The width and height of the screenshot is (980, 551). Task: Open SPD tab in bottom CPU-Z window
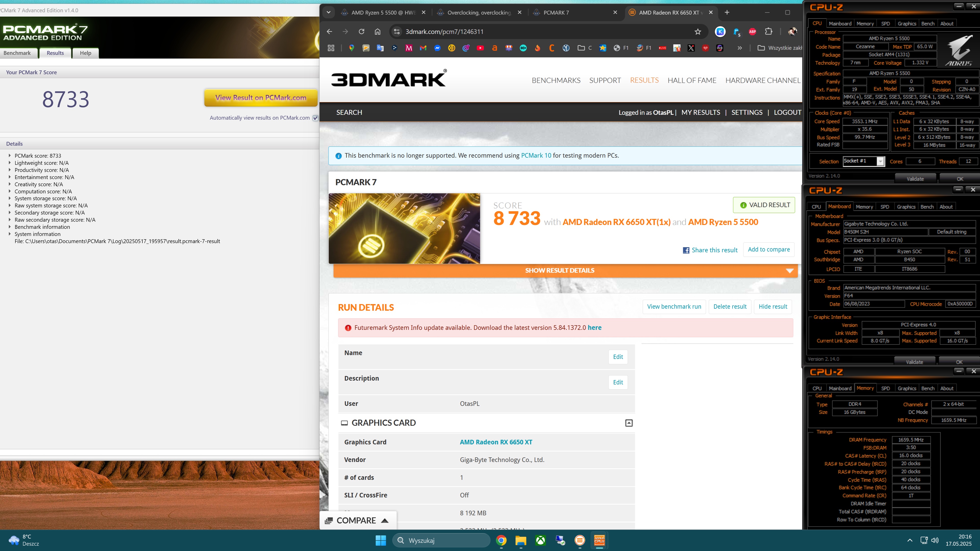pos(885,388)
